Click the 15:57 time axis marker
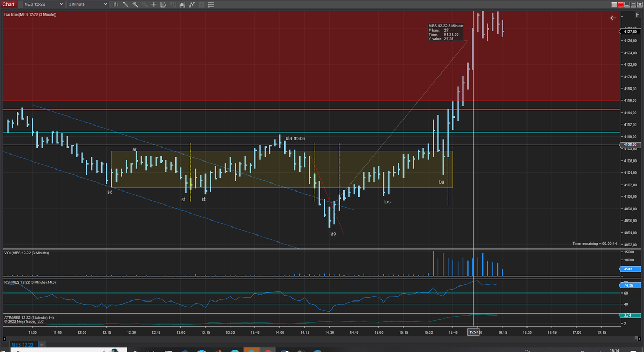644x352 pixels. [474, 333]
